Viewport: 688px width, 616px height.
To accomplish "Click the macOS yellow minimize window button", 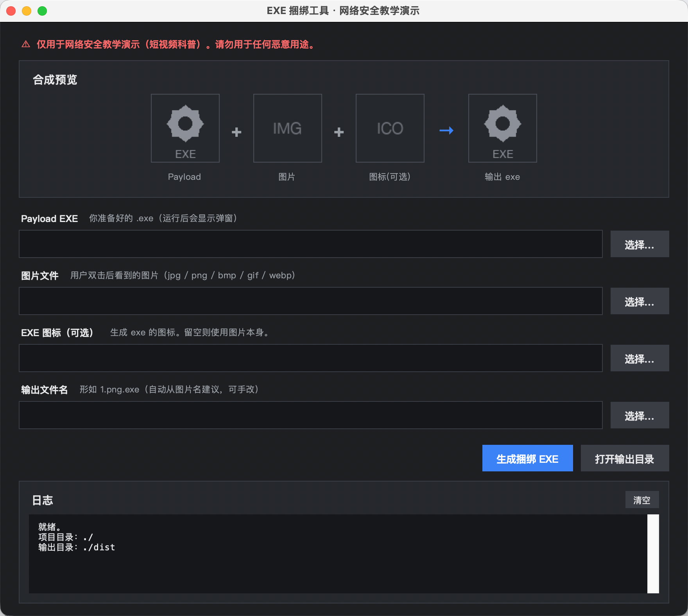I will click(27, 11).
